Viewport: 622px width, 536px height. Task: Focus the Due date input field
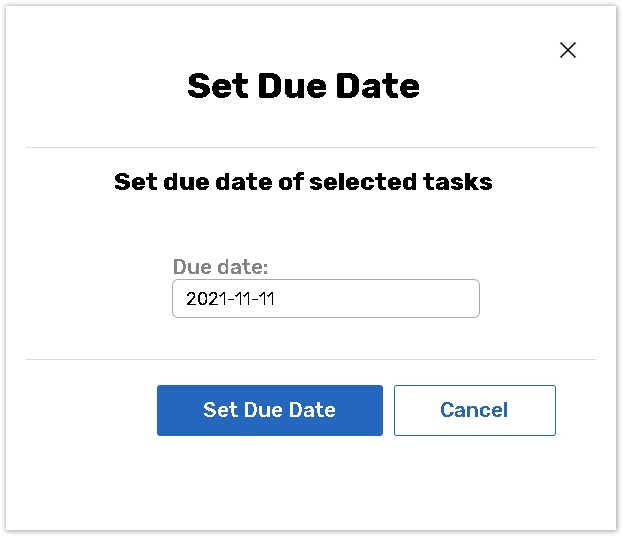pyautogui.click(x=325, y=298)
